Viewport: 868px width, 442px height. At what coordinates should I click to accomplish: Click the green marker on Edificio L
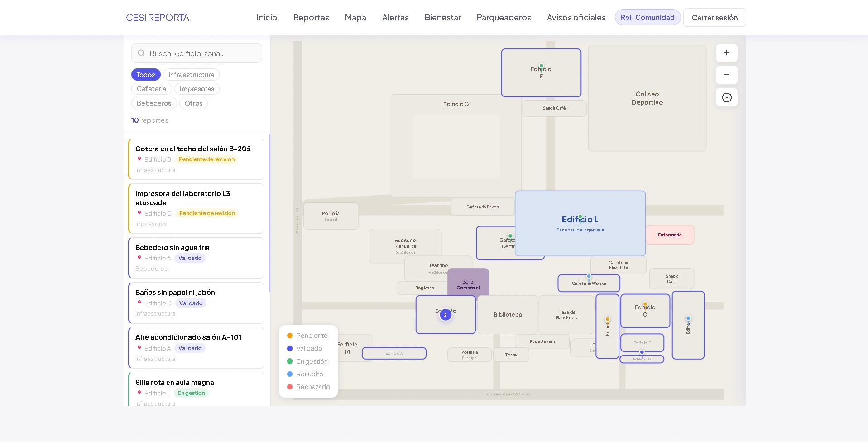[x=580, y=216]
